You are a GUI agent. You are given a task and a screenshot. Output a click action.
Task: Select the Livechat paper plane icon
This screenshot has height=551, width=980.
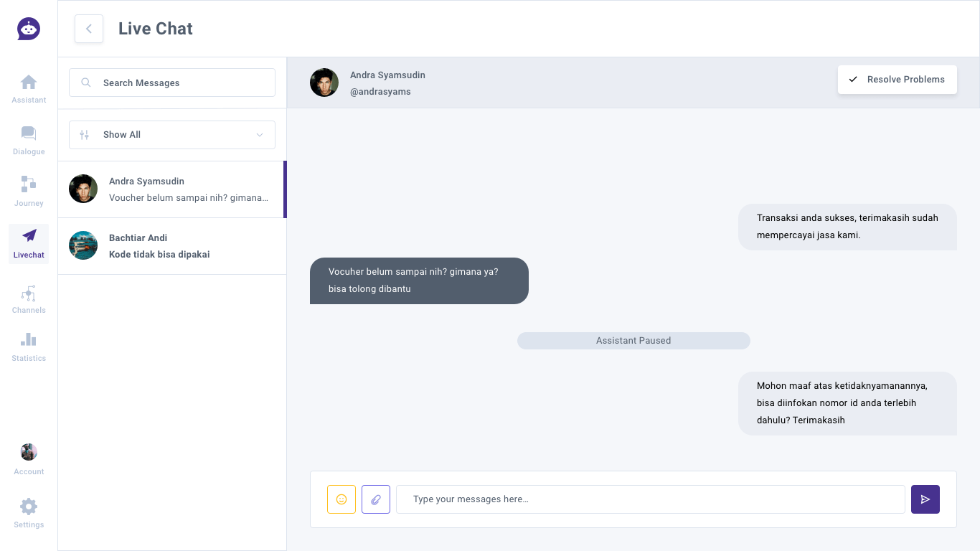[x=29, y=235]
